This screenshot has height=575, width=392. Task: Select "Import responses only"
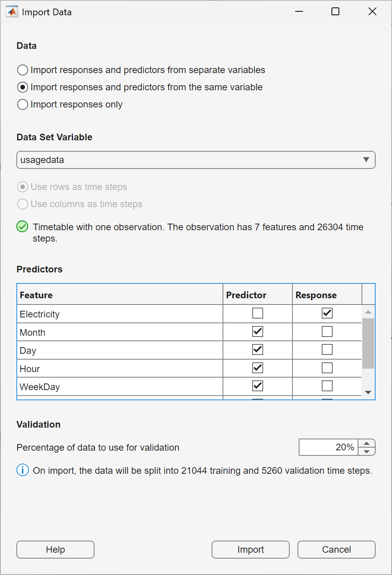point(22,104)
